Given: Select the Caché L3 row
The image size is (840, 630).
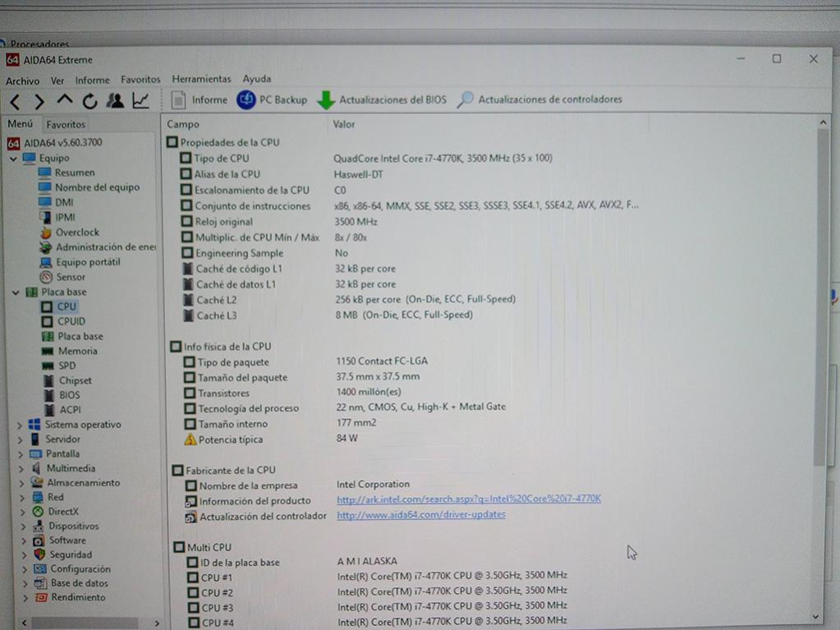Looking at the screenshot, I should (328, 315).
